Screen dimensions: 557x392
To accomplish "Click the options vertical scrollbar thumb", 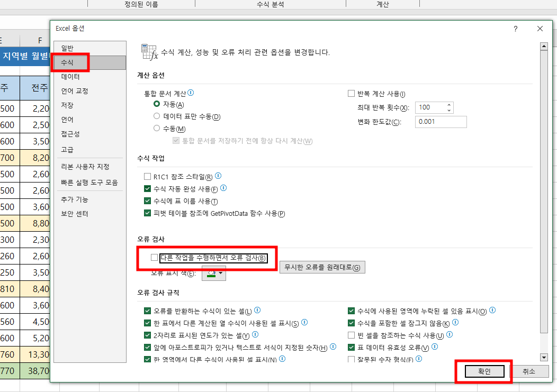I will coord(544,192).
